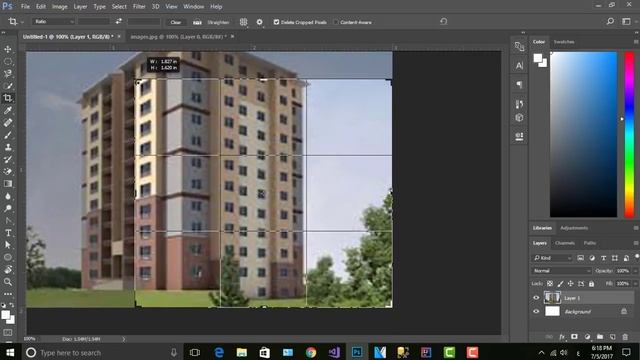Open the Filter menu

point(139,7)
